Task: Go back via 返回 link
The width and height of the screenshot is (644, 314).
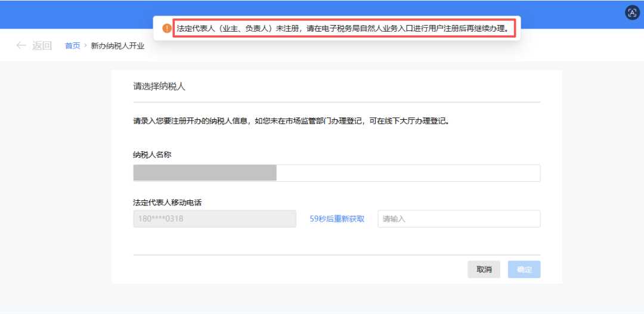Action: [42, 45]
